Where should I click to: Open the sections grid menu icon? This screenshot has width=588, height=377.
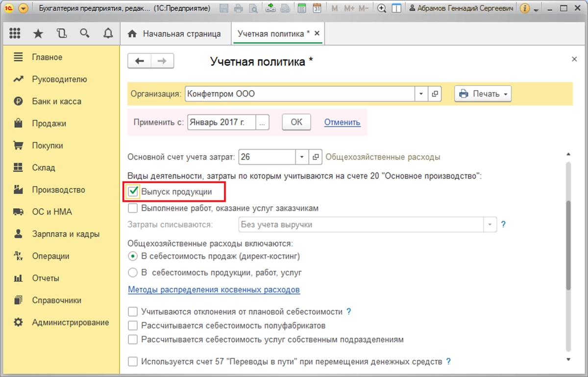(15, 33)
